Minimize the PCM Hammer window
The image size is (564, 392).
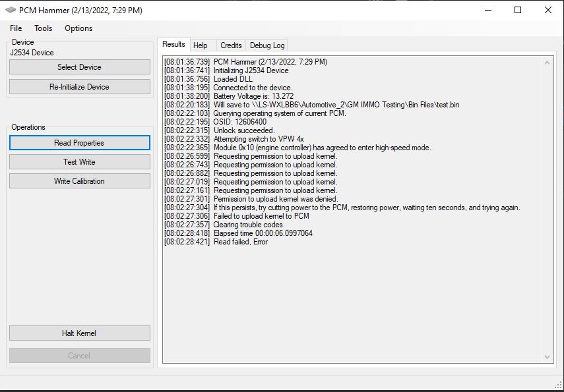point(488,10)
